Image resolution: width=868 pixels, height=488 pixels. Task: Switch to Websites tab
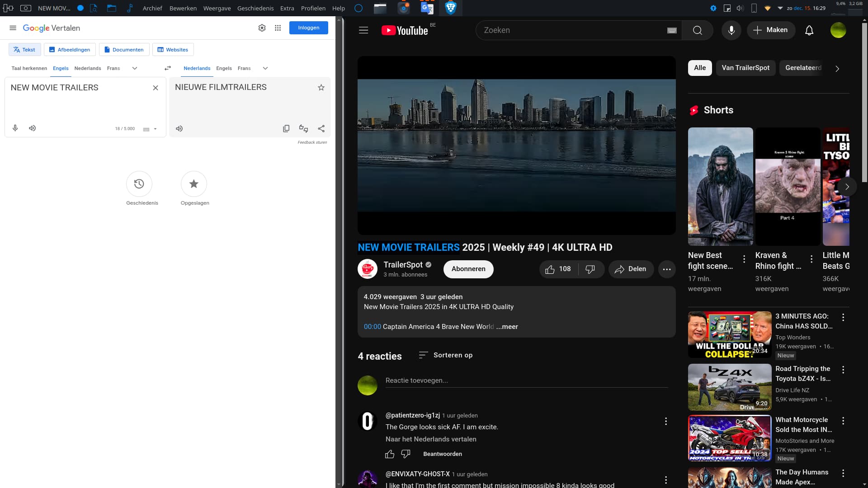(173, 50)
